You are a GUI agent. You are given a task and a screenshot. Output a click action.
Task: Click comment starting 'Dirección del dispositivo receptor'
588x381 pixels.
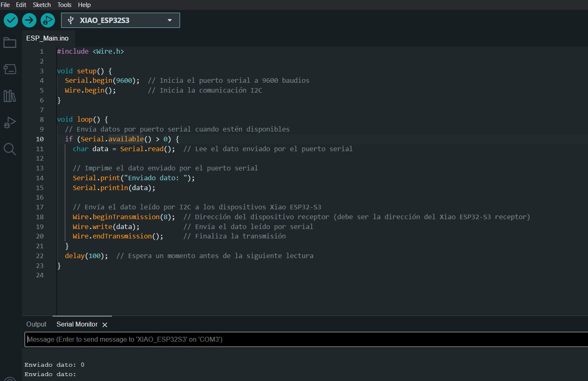[357, 217]
